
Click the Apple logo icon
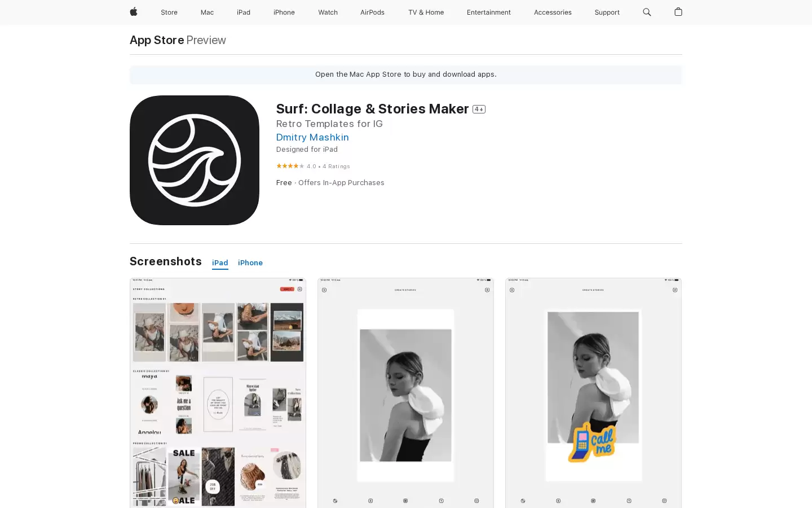coord(134,12)
